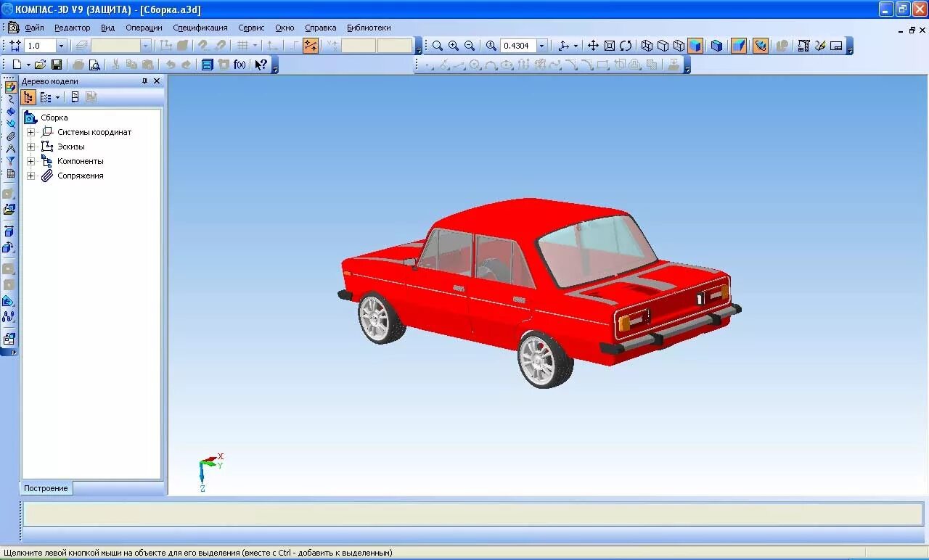This screenshot has height=560, width=929.
Task: Select the Построение tab
Action: pos(46,488)
